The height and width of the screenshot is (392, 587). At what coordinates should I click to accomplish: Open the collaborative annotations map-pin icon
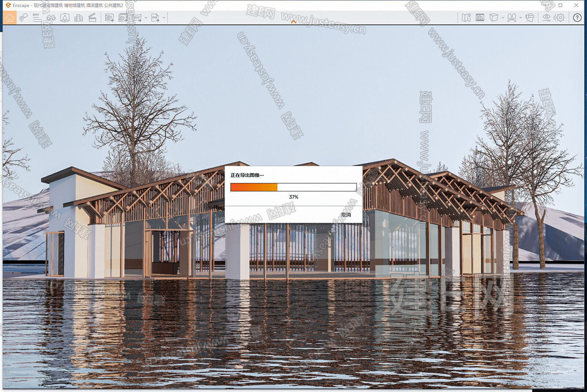23,18
